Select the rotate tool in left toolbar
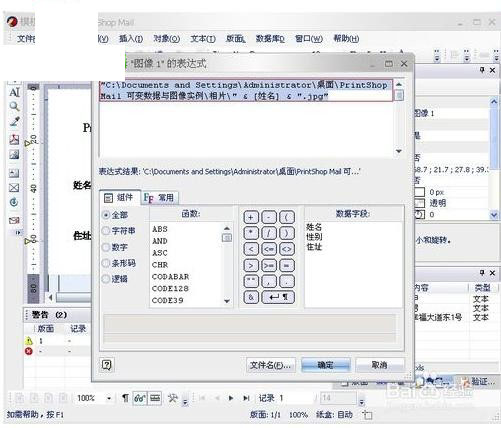The image size is (501, 428). click(x=14, y=202)
